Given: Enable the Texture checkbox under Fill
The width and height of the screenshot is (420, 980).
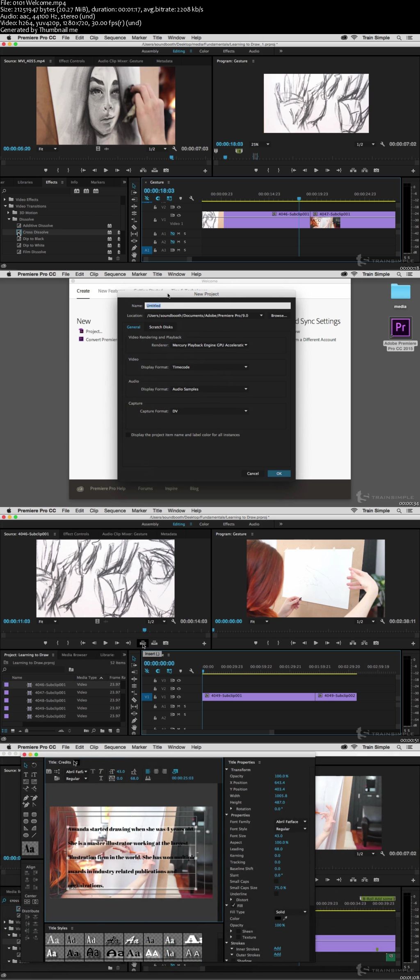Looking at the screenshot, I should click(x=239, y=937).
